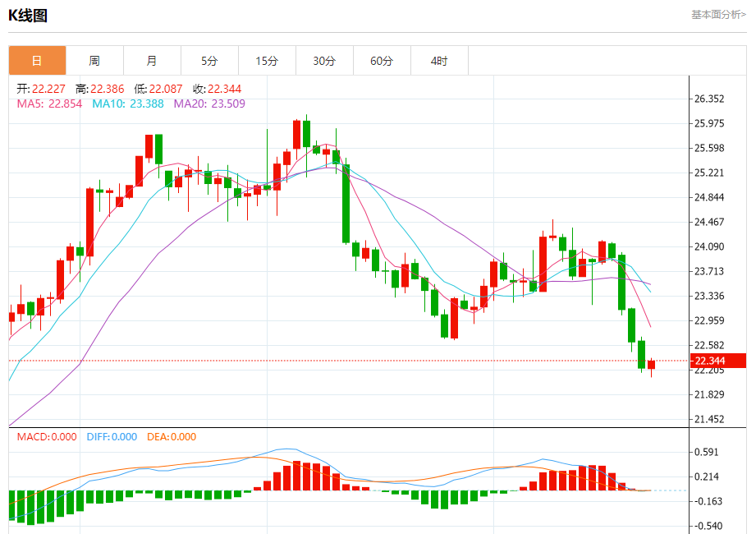756x534 pixels.
Task: Click the 22.959 price axis label
Action: pyautogui.click(x=708, y=320)
